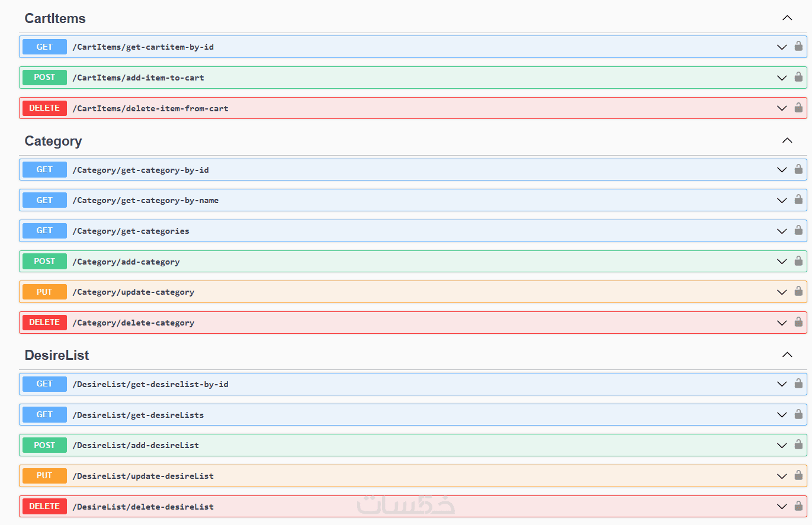Click the GET badge for get-category-by-id
Image resolution: width=812 pixels, height=525 pixels.
44,170
